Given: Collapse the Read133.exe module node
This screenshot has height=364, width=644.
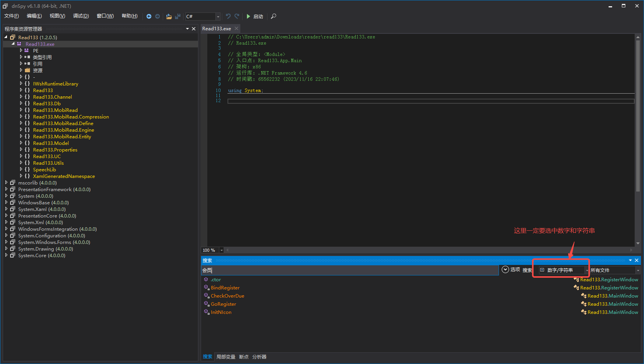Looking at the screenshot, I should click(13, 44).
